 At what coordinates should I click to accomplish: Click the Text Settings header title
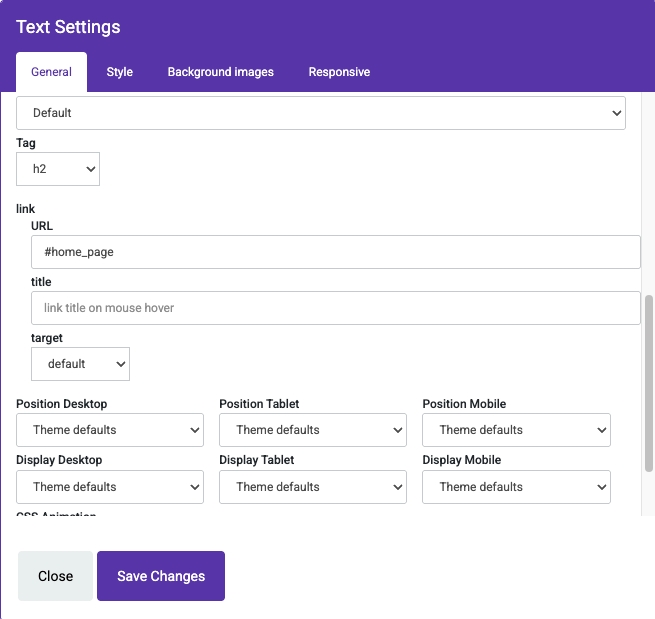(x=68, y=27)
